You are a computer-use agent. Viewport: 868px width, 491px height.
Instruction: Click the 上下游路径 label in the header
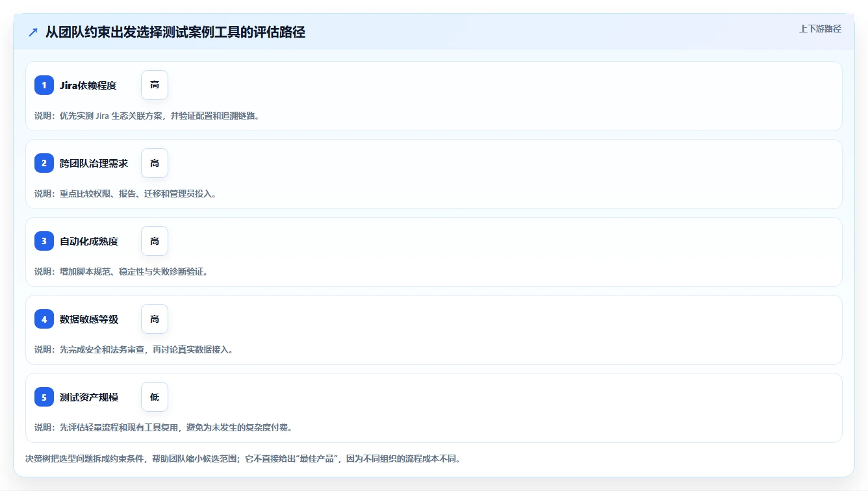pyautogui.click(x=820, y=29)
